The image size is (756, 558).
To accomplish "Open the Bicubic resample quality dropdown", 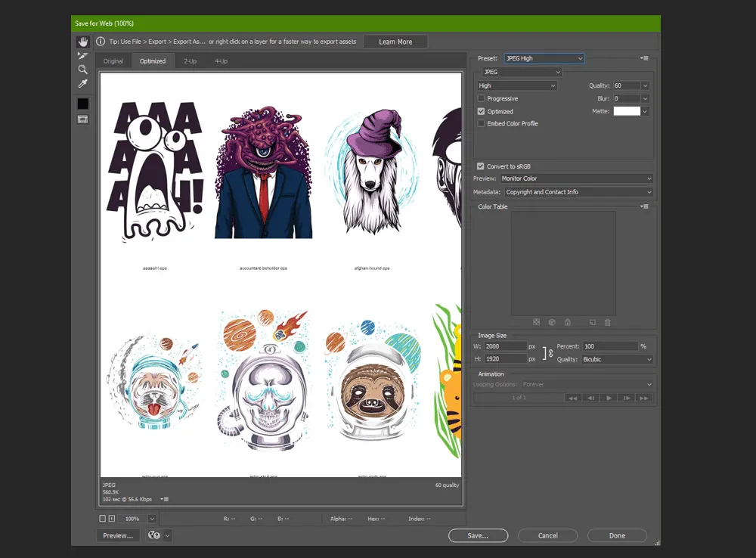I will tap(617, 359).
